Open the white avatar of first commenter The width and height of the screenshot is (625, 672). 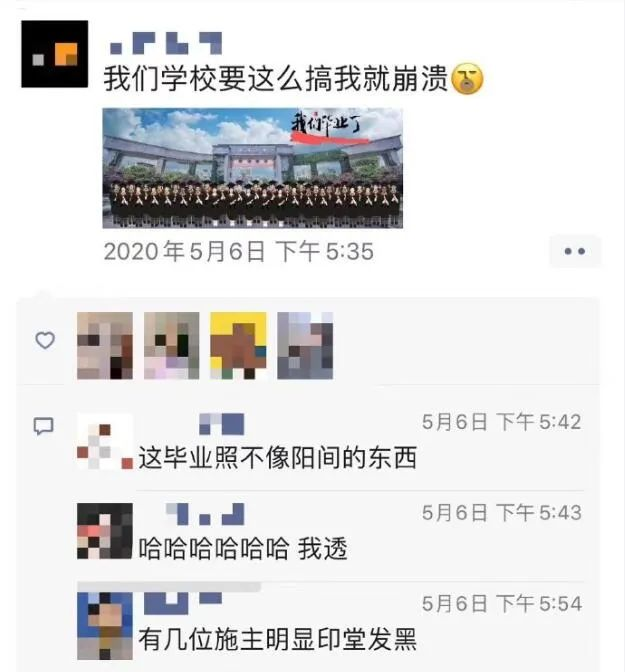tap(105, 441)
